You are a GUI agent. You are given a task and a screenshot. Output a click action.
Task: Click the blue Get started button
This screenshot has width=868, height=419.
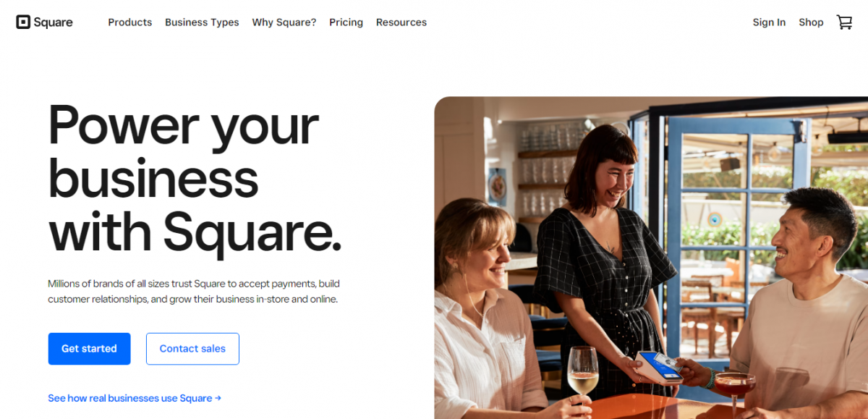pos(89,349)
